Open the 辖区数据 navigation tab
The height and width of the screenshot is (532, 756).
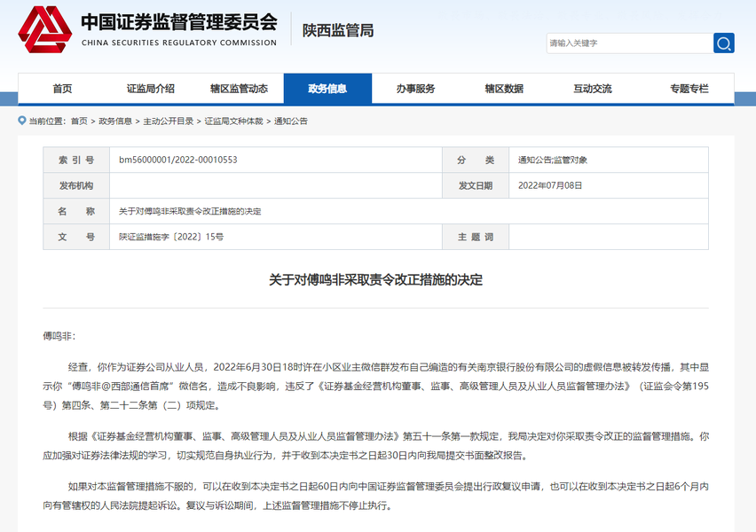point(504,89)
